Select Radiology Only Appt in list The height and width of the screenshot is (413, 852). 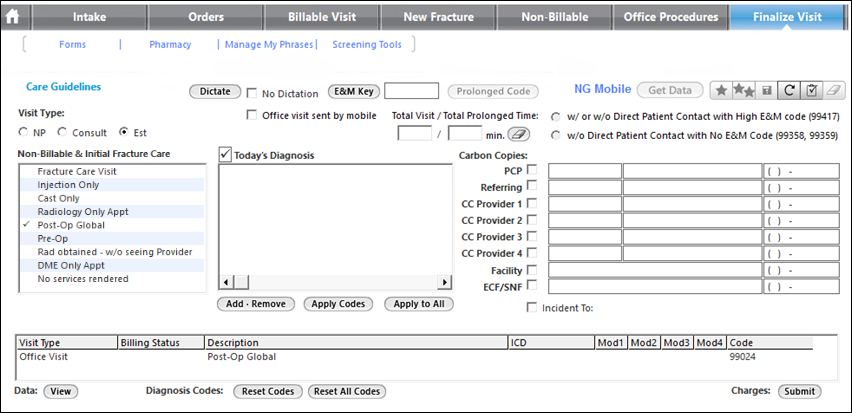[x=112, y=211]
